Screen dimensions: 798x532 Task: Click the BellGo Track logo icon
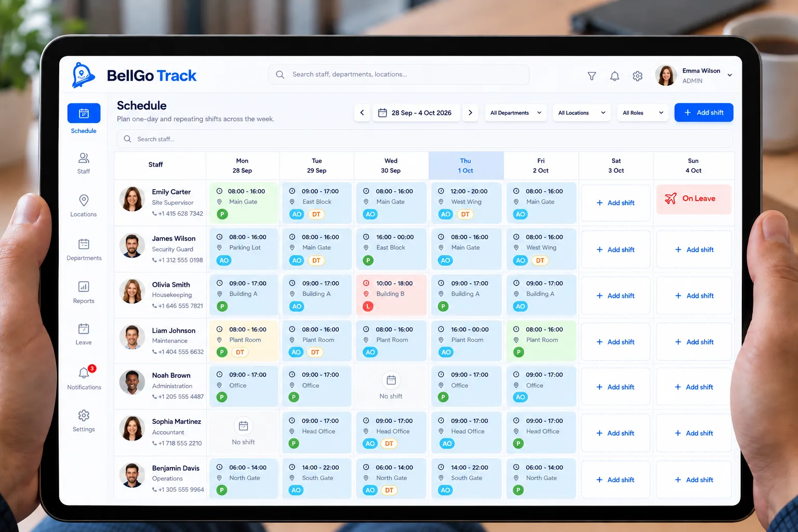pyautogui.click(x=83, y=75)
